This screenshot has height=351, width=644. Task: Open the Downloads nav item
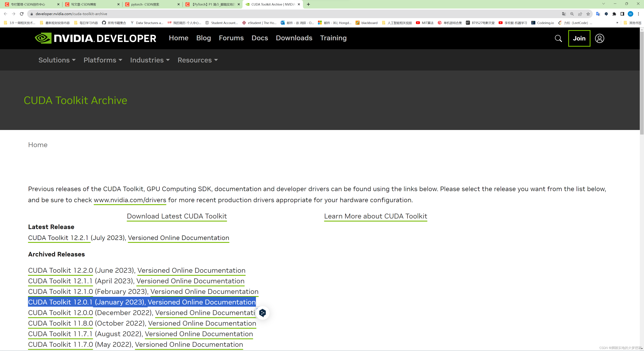294,38
